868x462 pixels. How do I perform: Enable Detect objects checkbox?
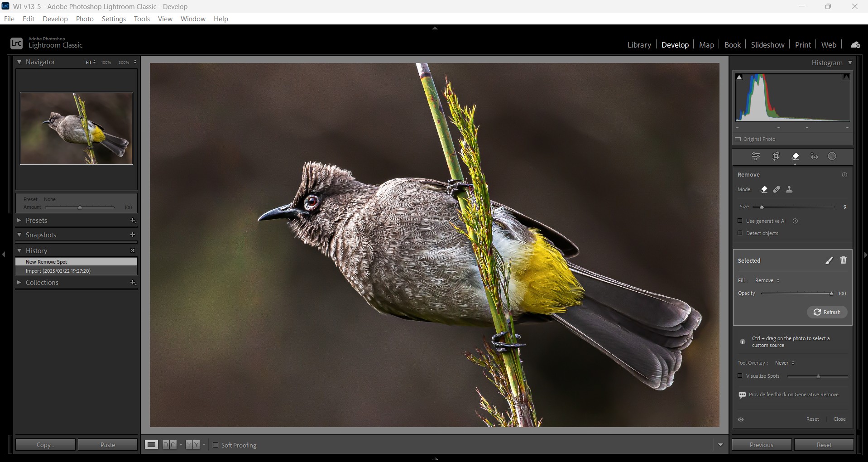[x=740, y=233]
